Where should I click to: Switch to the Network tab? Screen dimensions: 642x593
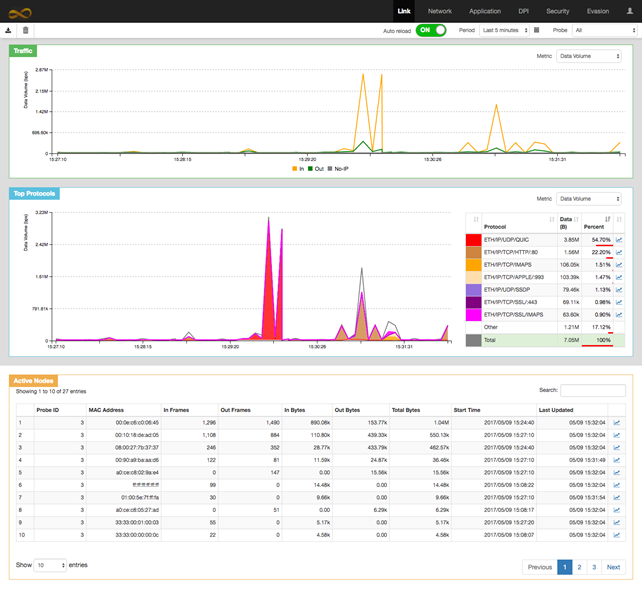[439, 11]
